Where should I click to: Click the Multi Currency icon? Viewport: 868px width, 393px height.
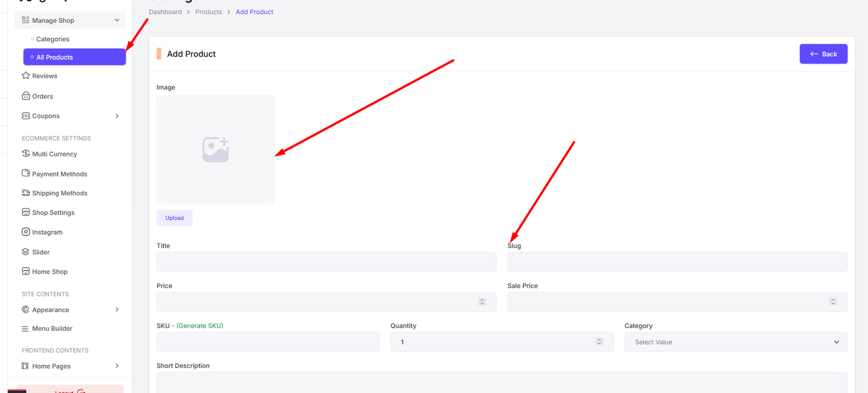25,154
